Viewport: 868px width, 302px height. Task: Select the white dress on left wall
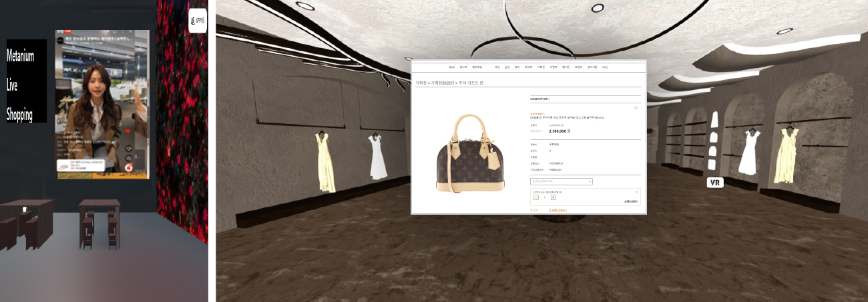coord(378,156)
